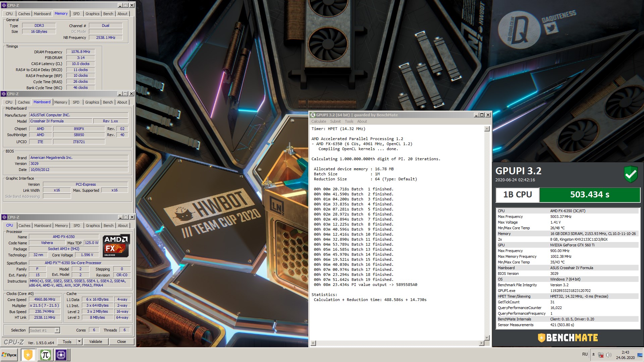
Task: Click the CPU-Z Mainboard window title icon
Action: click(4, 94)
